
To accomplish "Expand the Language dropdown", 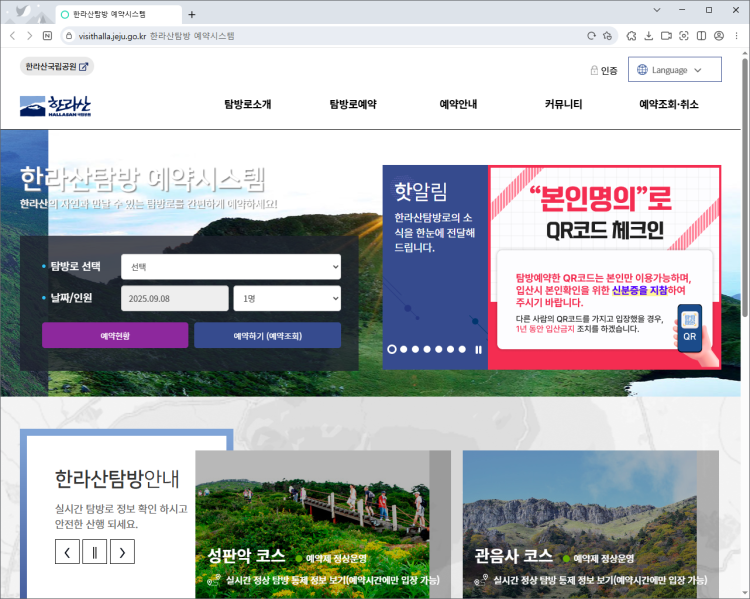I will [x=674, y=70].
